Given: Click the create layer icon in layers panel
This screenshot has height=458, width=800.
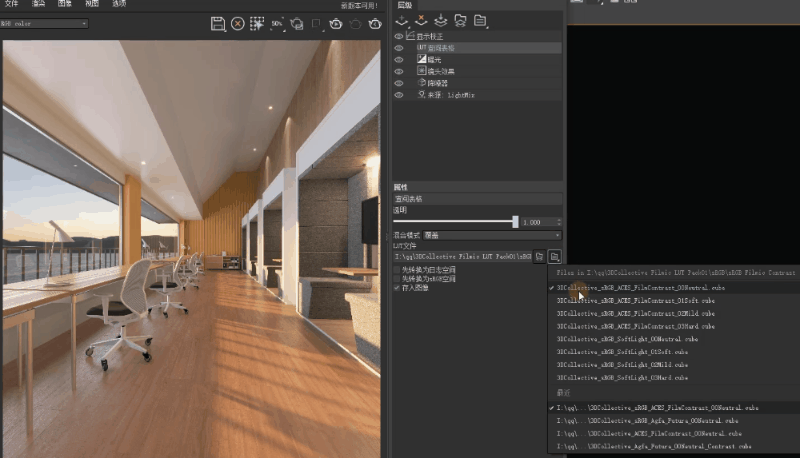Looking at the screenshot, I should point(403,20).
